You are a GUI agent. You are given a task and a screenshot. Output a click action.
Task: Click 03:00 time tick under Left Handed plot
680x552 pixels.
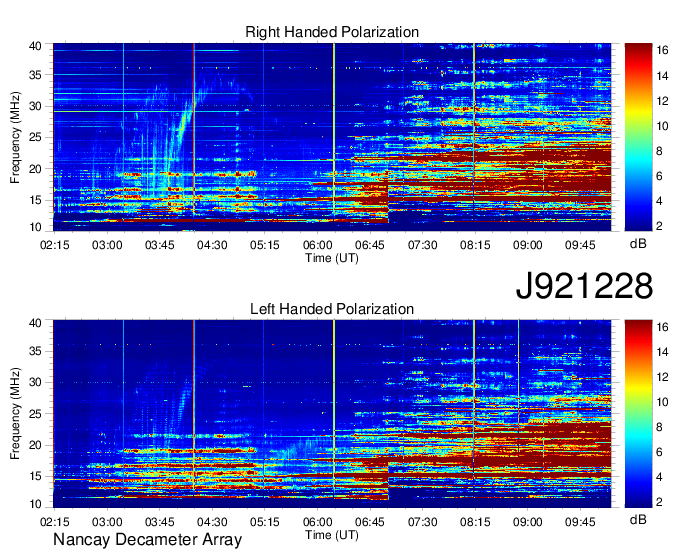pos(107,522)
